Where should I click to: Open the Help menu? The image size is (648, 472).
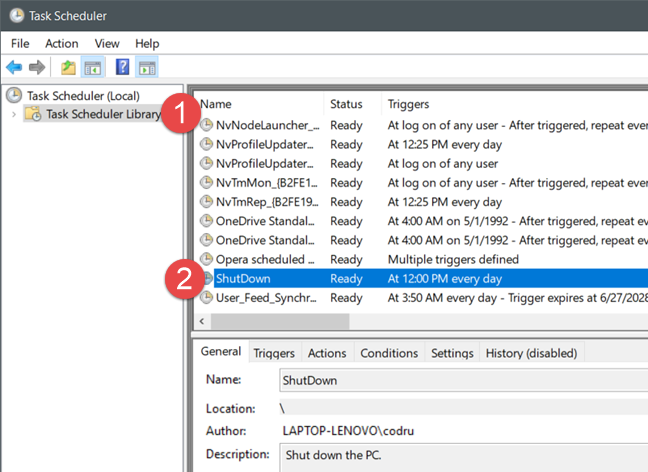click(x=147, y=43)
